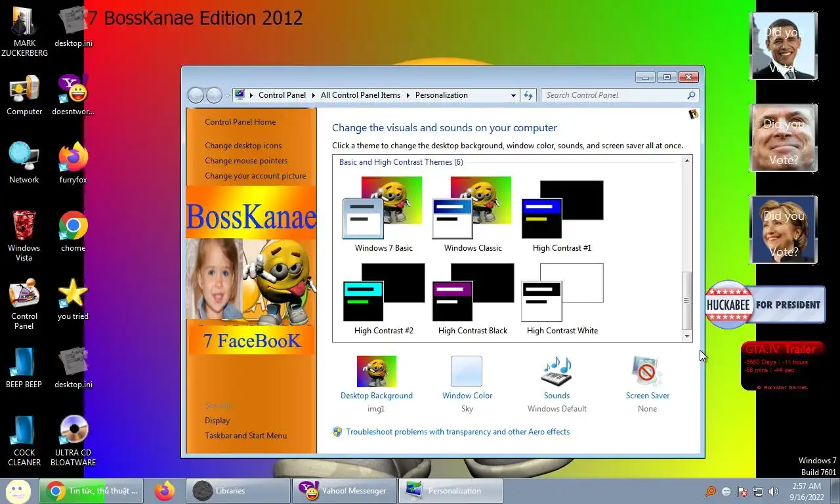Expand arrow after All Control Panel Items
Viewport: 840px width, 504px height.
408,95
